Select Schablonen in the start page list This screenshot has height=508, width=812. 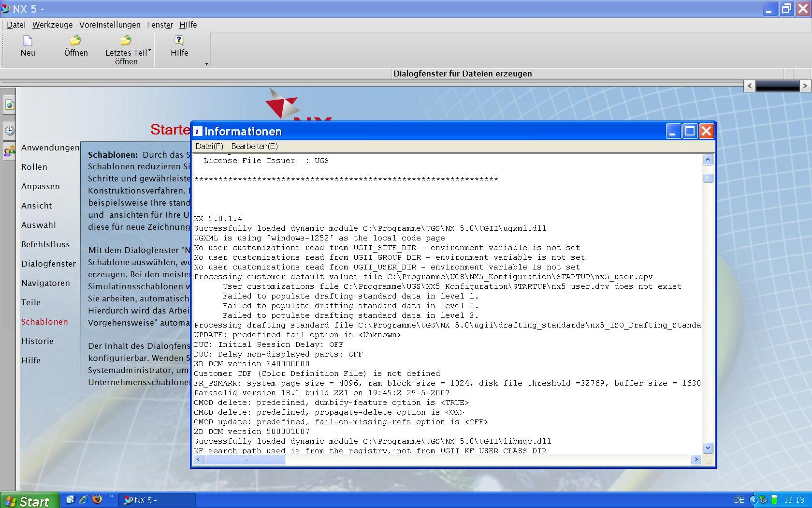point(44,322)
